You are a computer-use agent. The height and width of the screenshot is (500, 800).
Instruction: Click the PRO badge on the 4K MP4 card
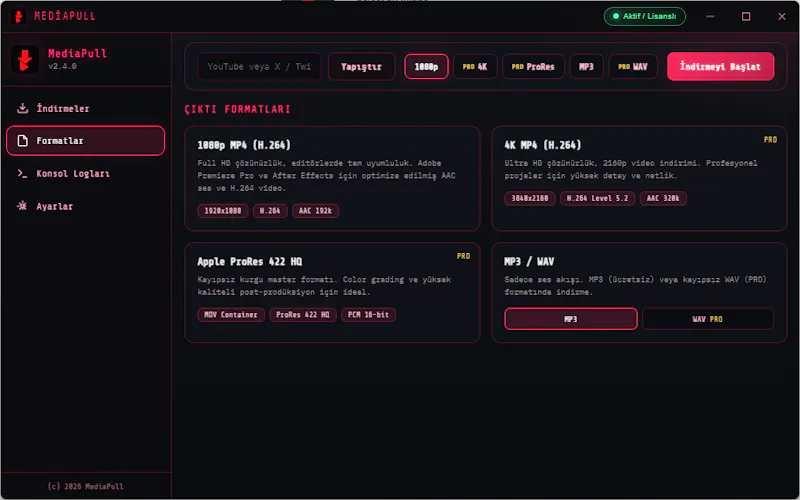tap(770, 139)
